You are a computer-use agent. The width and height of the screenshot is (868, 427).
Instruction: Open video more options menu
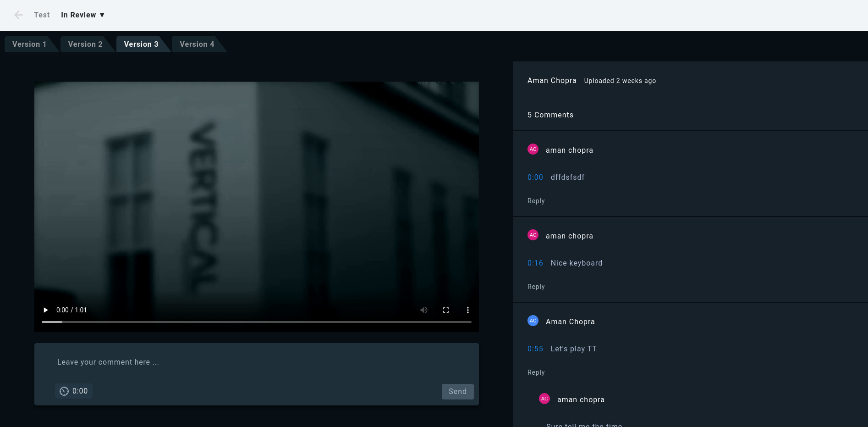click(x=467, y=310)
